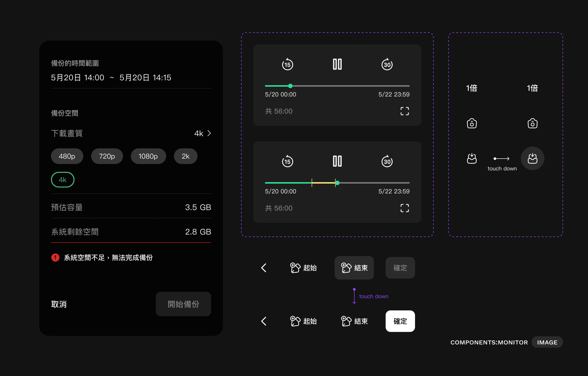Enter fullscreen in lower player card
The height and width of the screenshot is (376, 588).
(x=405, y=208)
